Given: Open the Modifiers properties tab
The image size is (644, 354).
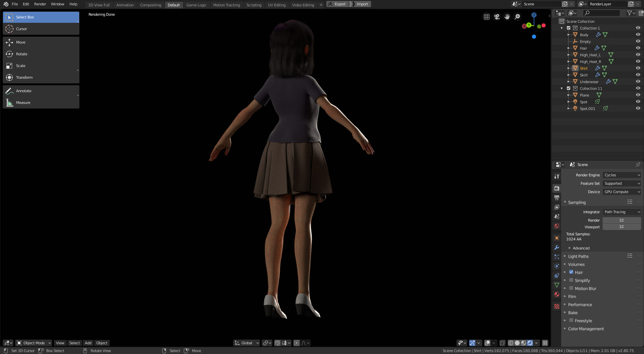Looking at the screenshot, I should click(557, 247).
